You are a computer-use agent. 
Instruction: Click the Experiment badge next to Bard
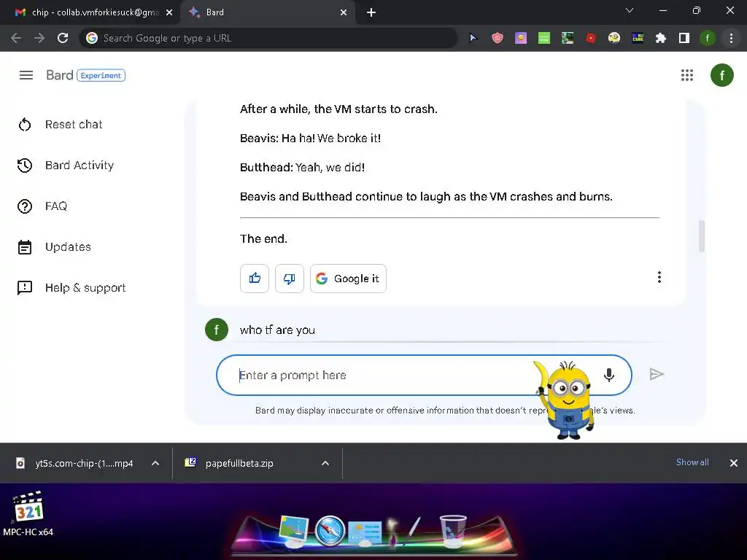pos(101,75)
